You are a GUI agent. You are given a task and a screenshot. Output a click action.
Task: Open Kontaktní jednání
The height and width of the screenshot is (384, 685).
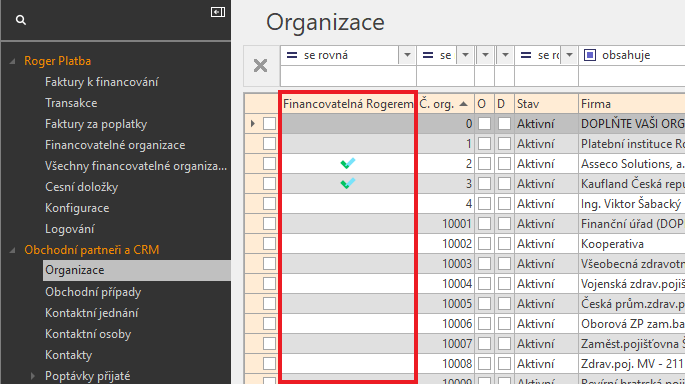point(92,313)
